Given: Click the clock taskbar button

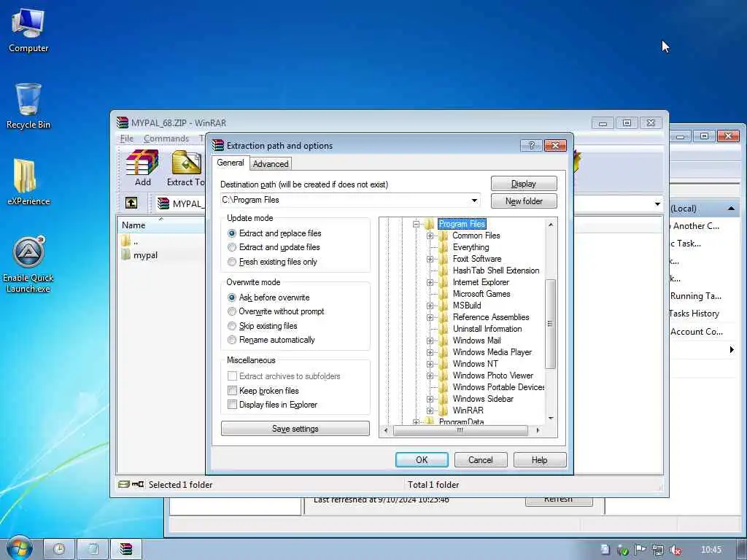Looking at the screenshot, I should (59, 549).
